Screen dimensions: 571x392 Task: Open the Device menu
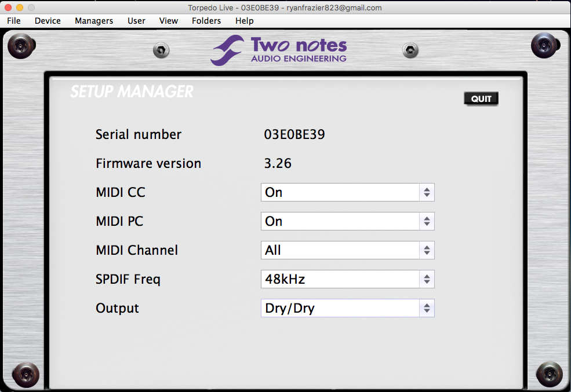(48, 21)
